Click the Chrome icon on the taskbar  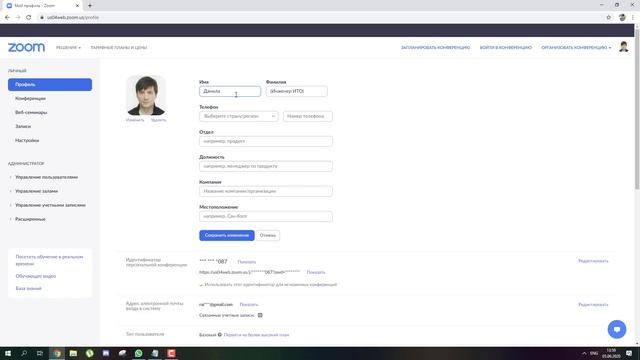57,353
